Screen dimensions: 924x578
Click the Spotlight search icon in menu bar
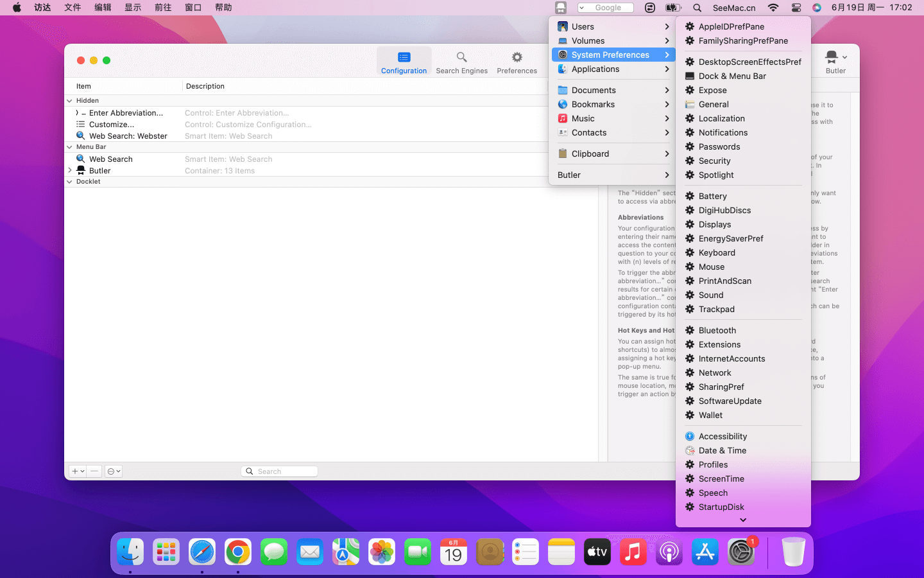click(x=697, y=8)
